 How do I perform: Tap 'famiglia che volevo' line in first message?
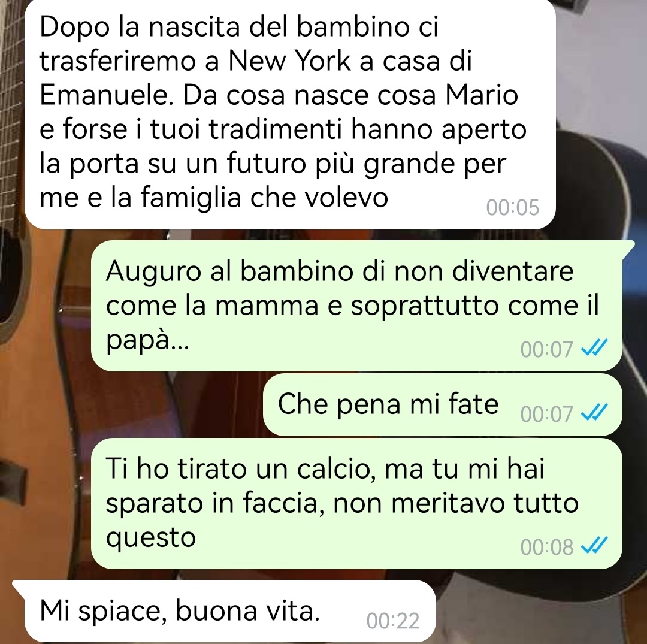coord(264,198)
